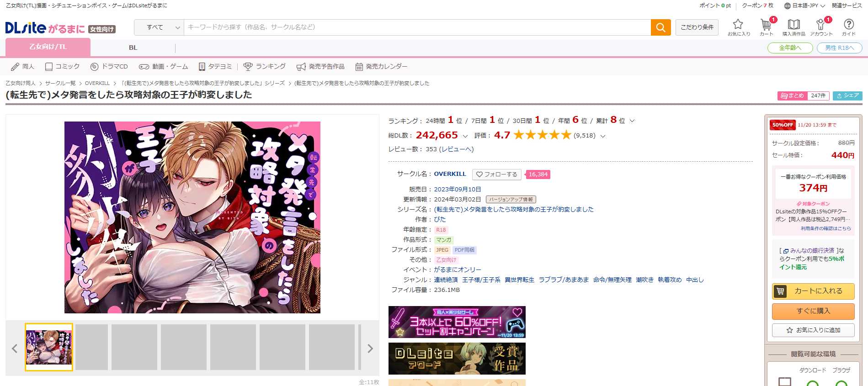Image resolution: width=868 pixels, height=386 pixels.
Task: Open the series name link in details
Action: 514,210
